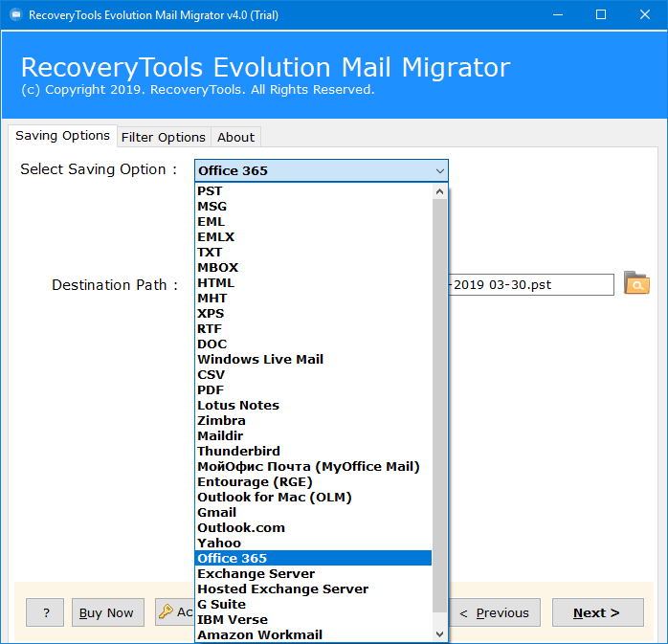Pick PDF from the dropdown list
Image resolution: width=668 pixels, height=644 pixels.
313,390
